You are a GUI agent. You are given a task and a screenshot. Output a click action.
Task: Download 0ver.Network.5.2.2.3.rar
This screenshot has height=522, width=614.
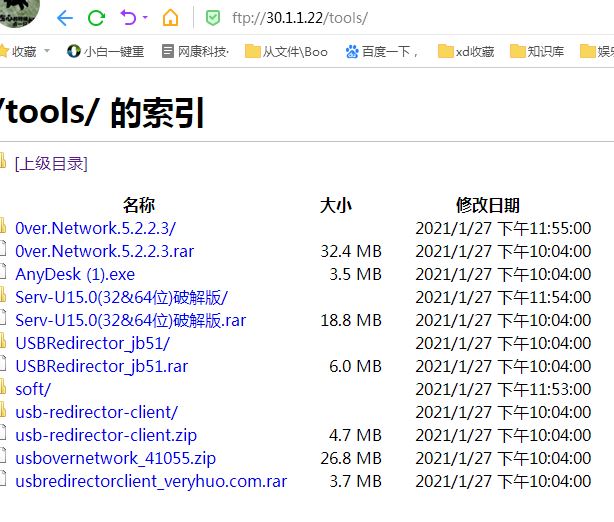click(105, 251)
